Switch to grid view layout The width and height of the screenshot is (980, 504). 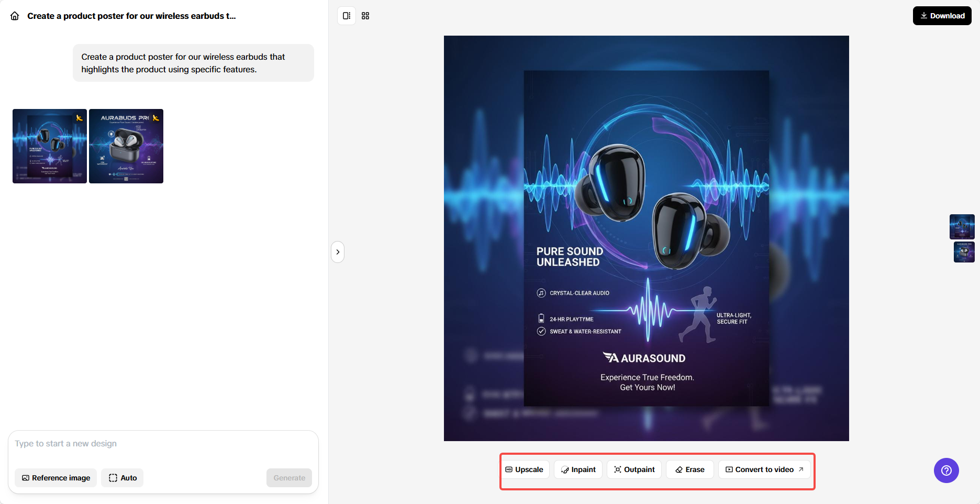pyautogui.click(x=365, y=16)
